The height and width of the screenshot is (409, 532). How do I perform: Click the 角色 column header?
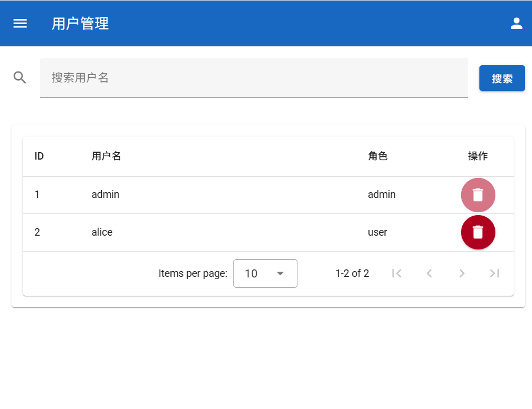(x=378, y=156)
